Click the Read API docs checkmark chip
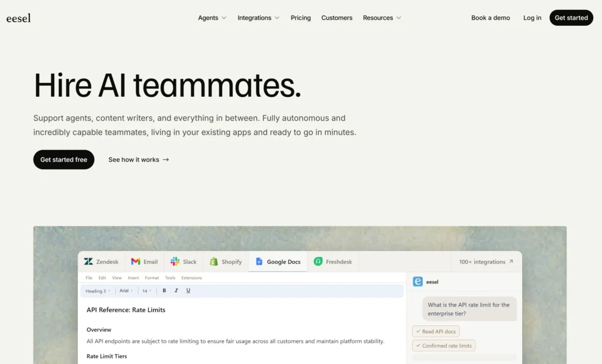 click(436, 331)
